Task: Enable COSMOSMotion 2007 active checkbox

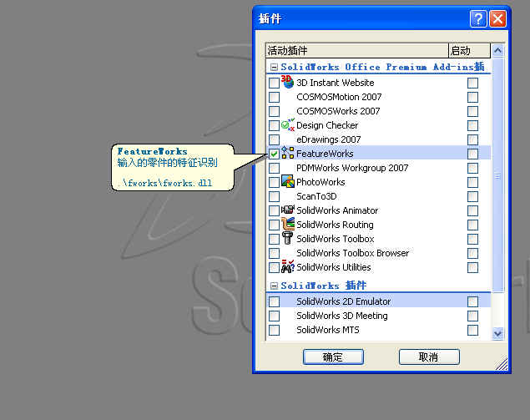Action: tap(274, 98)
